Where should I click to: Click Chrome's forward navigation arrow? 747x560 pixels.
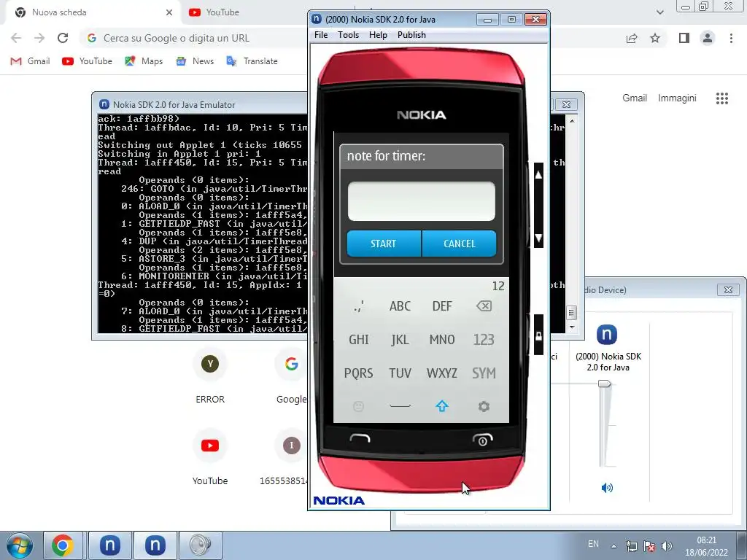pos(39,38)
